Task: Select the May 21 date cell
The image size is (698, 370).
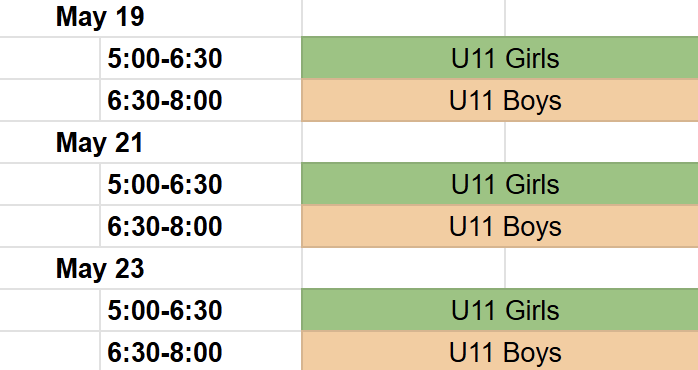Action: [x=150, y=142]
